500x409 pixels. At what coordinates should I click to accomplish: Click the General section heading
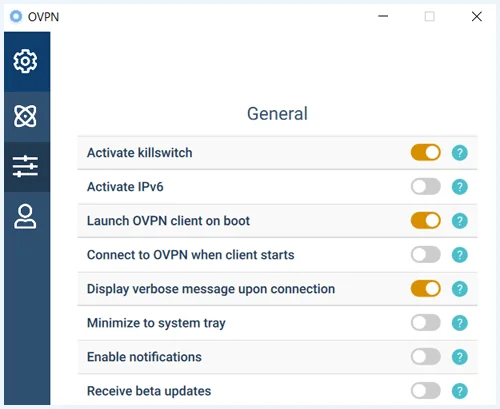[x=277, y=114]
